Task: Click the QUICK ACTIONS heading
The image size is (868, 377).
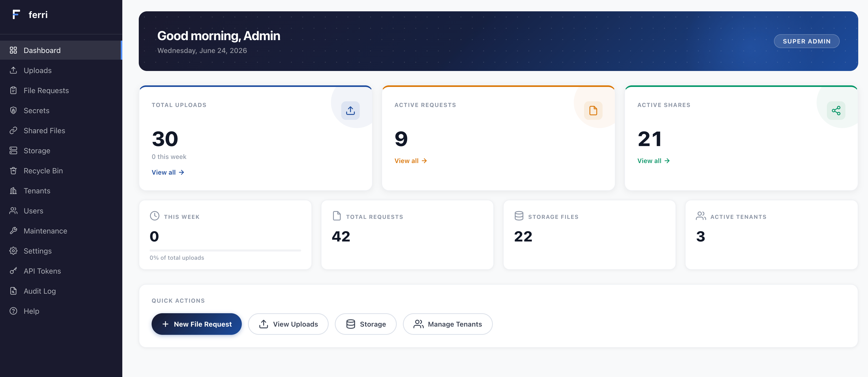Action: tap(178, 300)
